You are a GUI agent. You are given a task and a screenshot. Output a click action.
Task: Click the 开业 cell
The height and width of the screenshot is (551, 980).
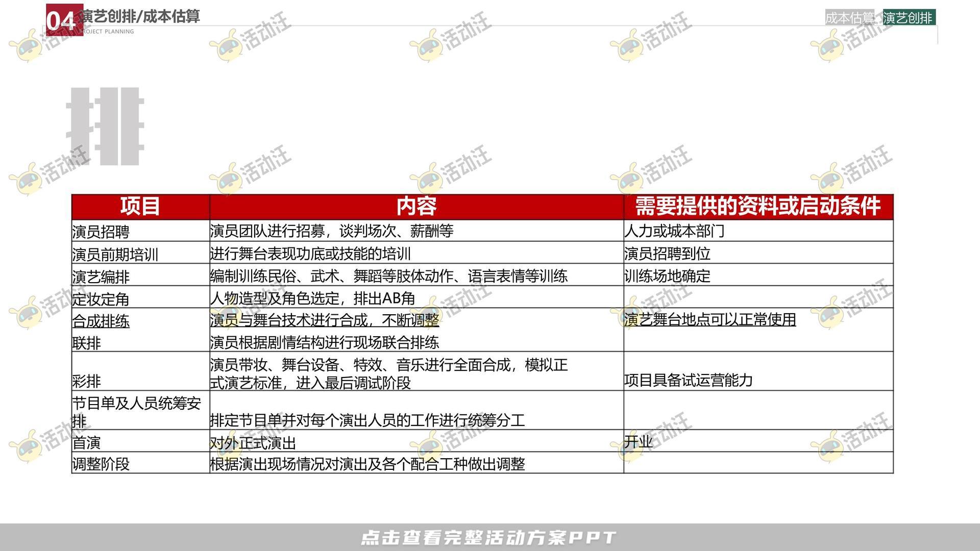758,441
